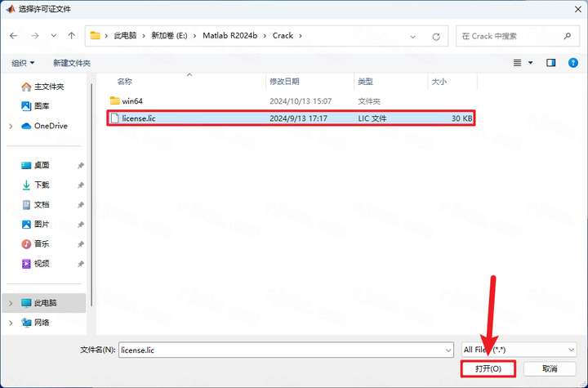
Task: Open 图库 in sidebar
Action: pos(35,106)
